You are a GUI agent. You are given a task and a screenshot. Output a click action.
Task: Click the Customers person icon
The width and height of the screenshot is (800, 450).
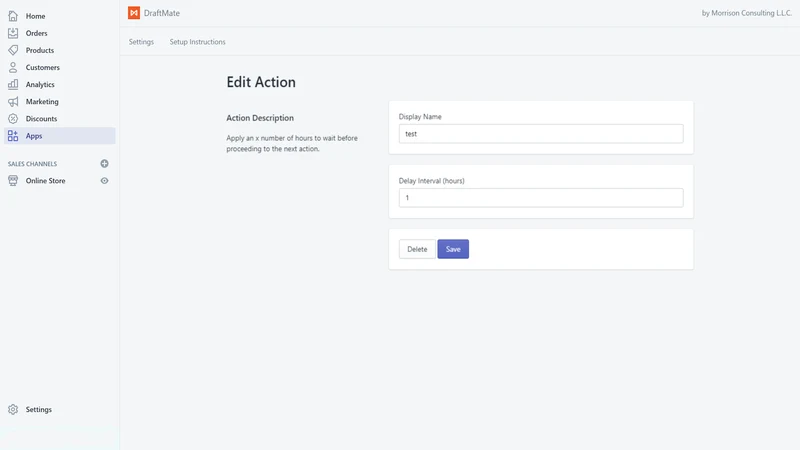tap(13, 67)
